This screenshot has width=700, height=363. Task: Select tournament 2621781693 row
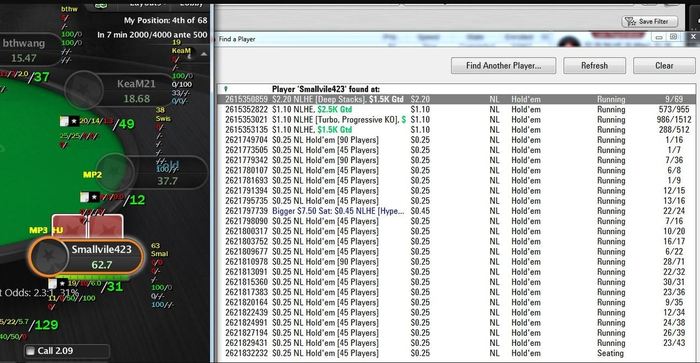click(x=456, y=181)
